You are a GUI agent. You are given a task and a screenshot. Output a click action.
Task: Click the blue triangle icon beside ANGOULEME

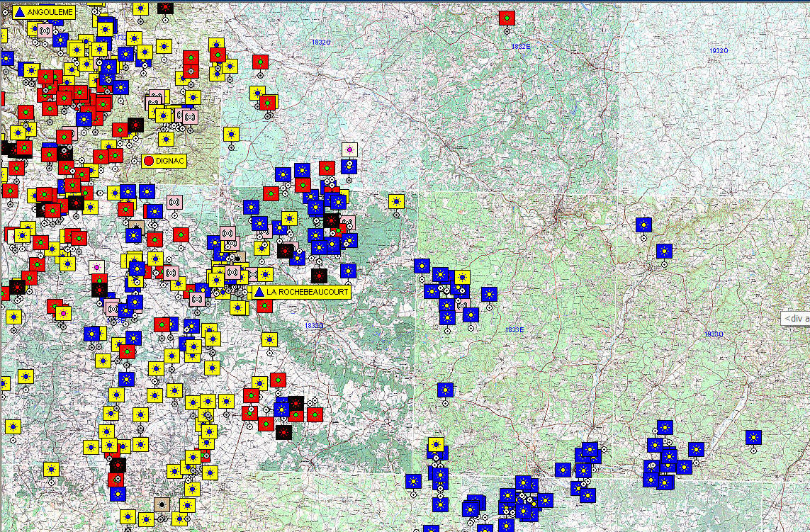(x=20, y=11)
